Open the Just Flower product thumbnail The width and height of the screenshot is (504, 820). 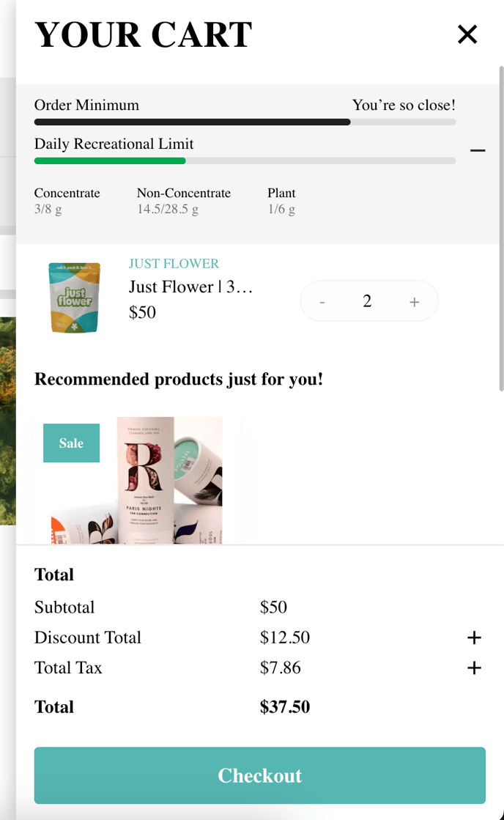coord(75,298)
